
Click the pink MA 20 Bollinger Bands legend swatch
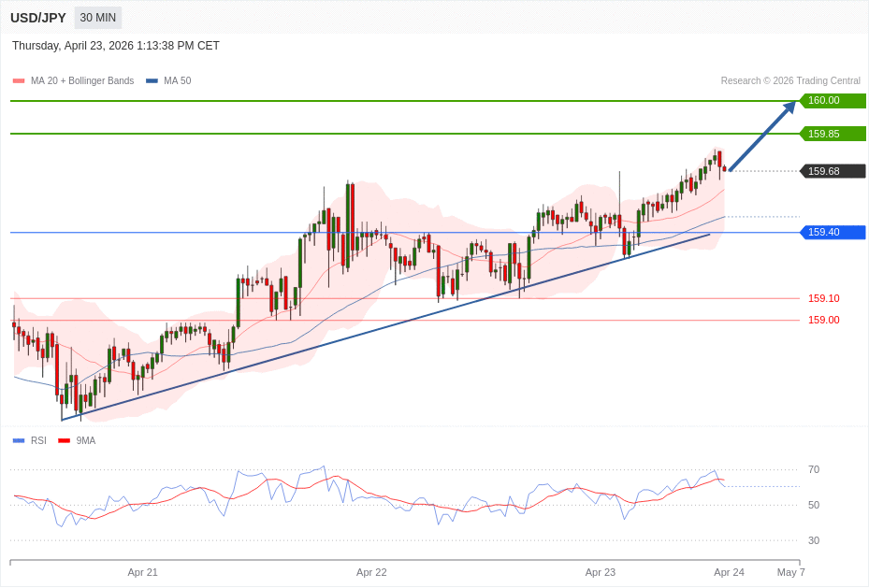[x=19, y=81]
